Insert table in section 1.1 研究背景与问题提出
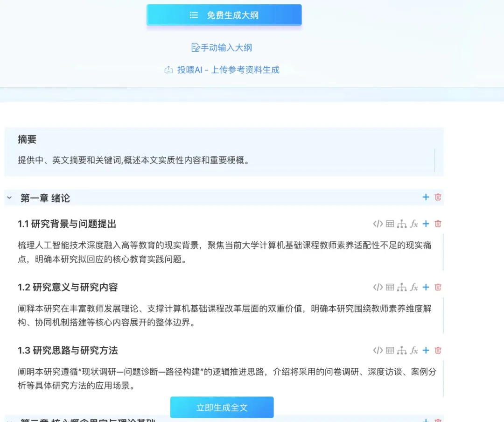This screenshot has width=504, height=422. tap(390, 224)
